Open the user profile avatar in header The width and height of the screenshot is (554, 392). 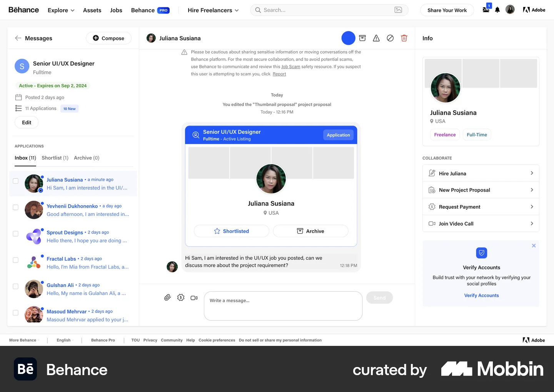[510, 10]
